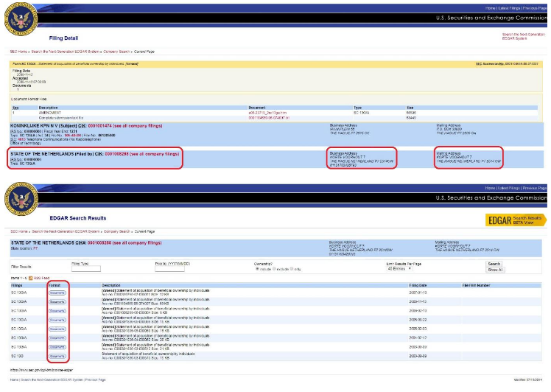Click the Prior to date input field
551x392 pixels.
(x=169, y=268)
